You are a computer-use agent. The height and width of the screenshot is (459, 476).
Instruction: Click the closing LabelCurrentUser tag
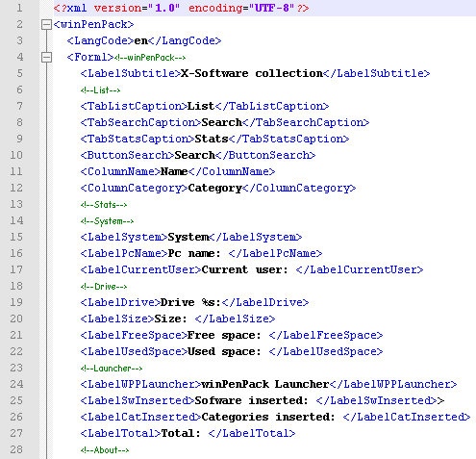(x=360, y=269)
